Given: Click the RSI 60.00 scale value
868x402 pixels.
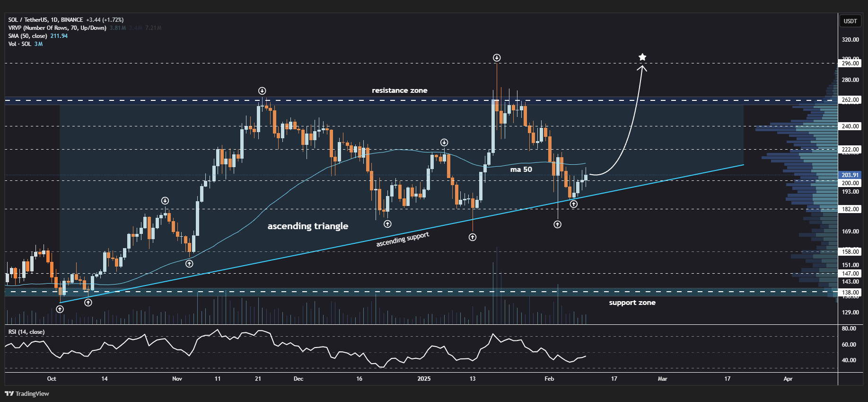Looking at the screenshot, I should [849, 345].
